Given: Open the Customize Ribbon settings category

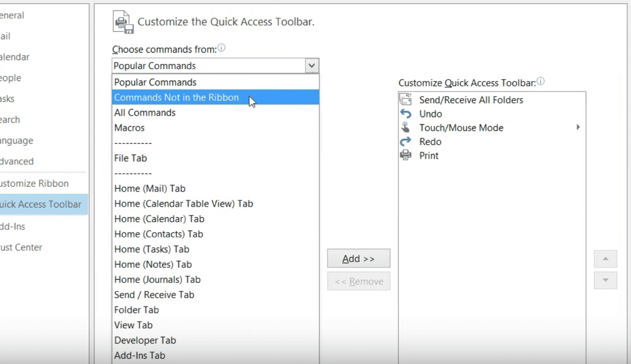Looking at the screenshot, I should coord(35,183).
